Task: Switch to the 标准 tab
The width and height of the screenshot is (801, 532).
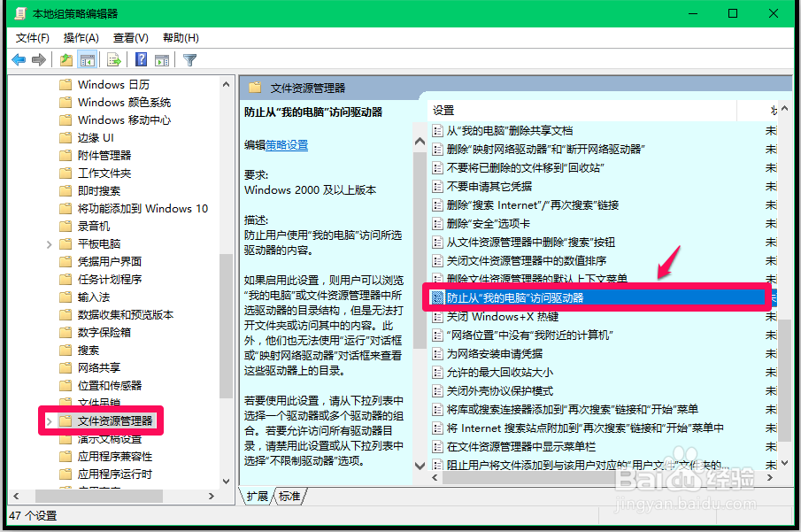Action: tap(289, 497)
